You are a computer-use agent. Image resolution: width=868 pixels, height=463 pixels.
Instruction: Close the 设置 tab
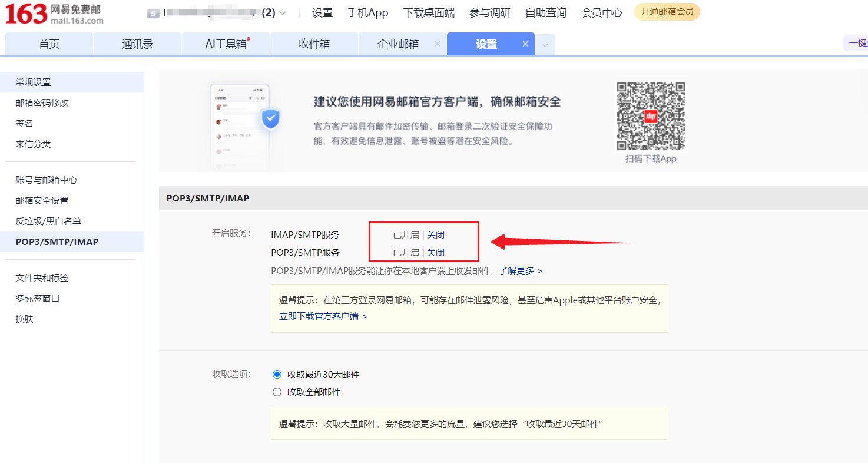(x=525, y=44)
